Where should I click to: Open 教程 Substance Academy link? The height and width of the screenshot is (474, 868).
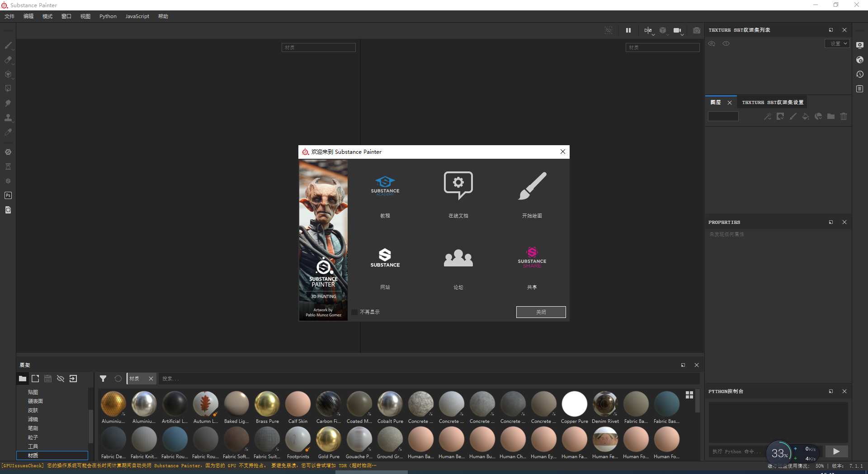[385, 194]
